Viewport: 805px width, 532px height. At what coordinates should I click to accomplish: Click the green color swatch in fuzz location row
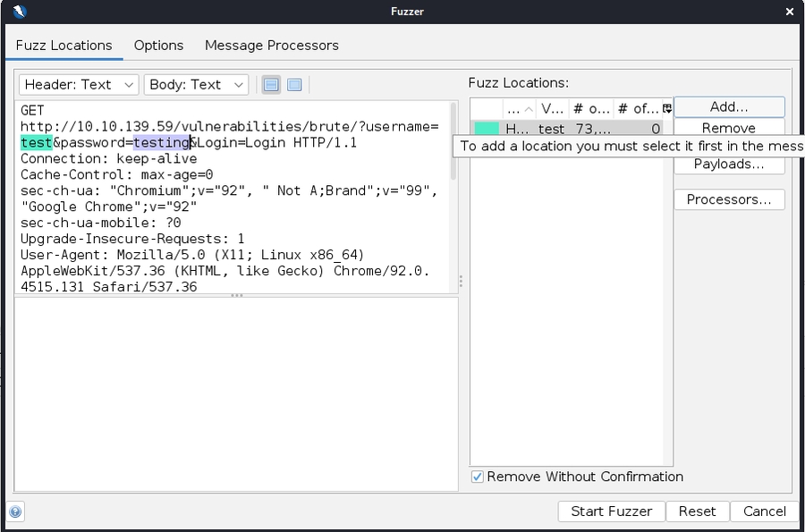pos(487,130)
